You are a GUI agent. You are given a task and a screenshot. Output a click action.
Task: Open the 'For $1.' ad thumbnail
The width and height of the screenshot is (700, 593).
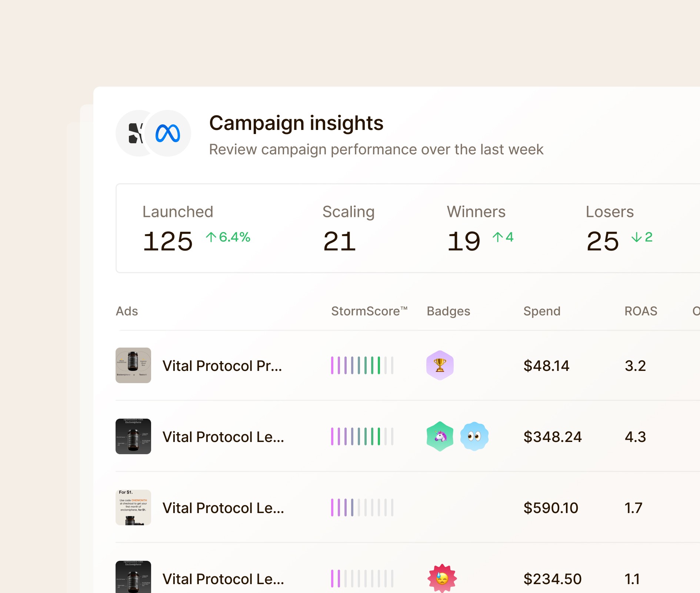[x=133, y=507]
